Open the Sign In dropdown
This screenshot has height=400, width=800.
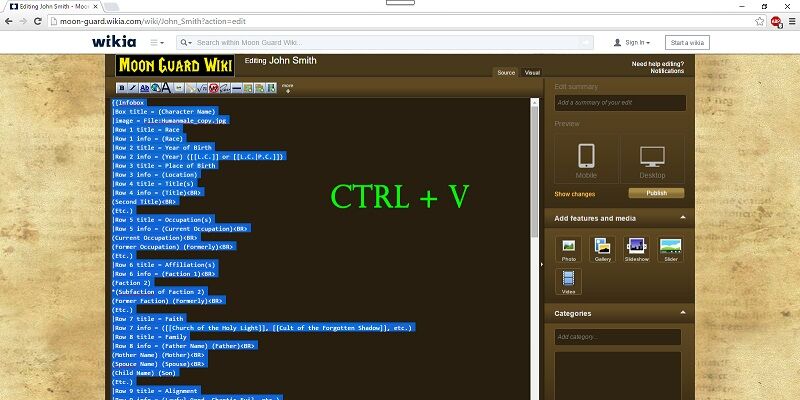tap(632, 43)
